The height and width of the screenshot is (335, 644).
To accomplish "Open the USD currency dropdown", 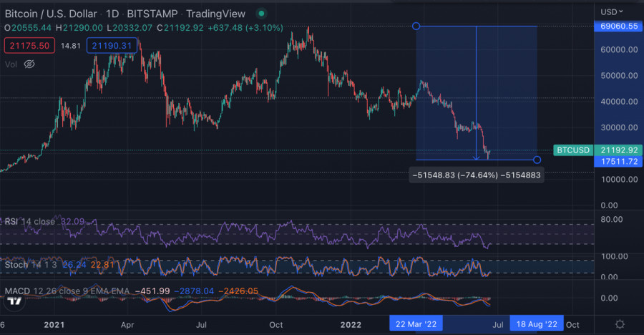I will tap(612, 12).
